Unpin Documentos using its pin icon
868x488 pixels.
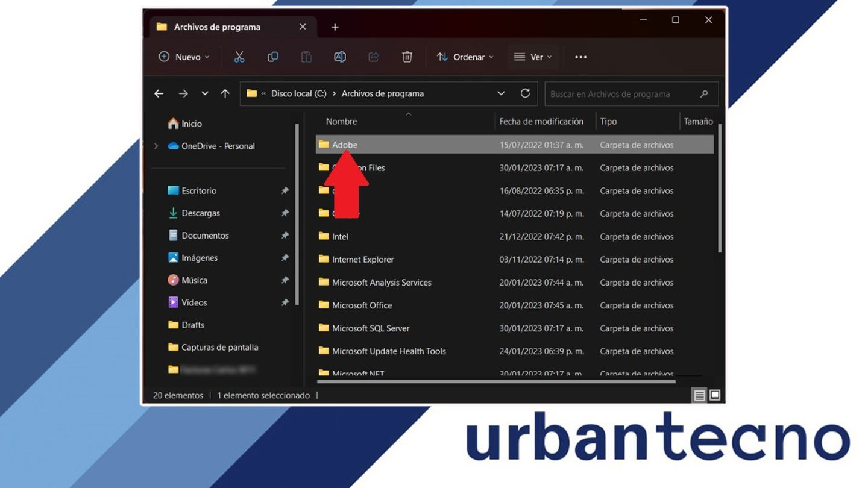point(285,236)
